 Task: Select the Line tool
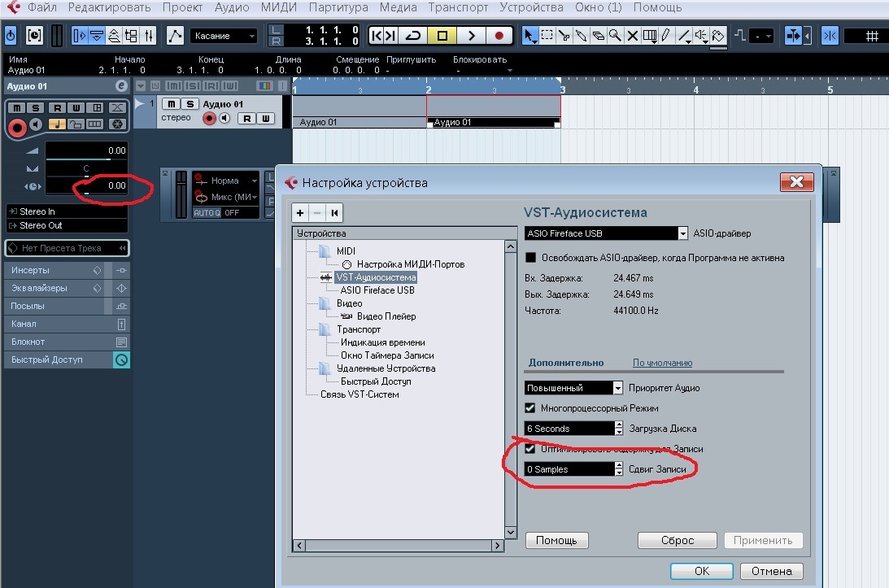684,36
